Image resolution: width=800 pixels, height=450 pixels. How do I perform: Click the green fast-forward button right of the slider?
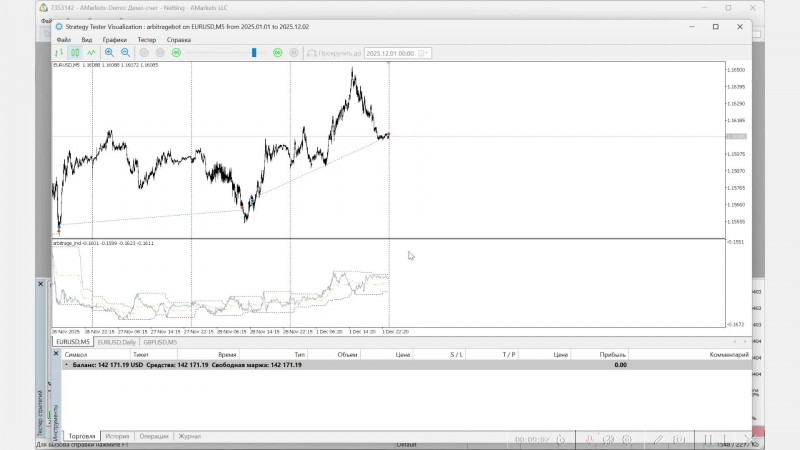coord(278,53)
